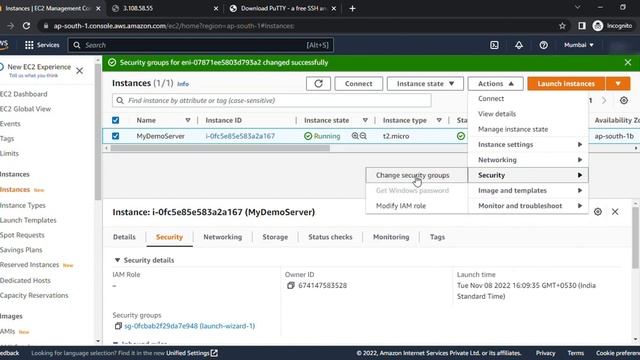This screenshot has width=640, height=360.
Task: Zoom out icon beside Running state
Action: tap(363, 136)
